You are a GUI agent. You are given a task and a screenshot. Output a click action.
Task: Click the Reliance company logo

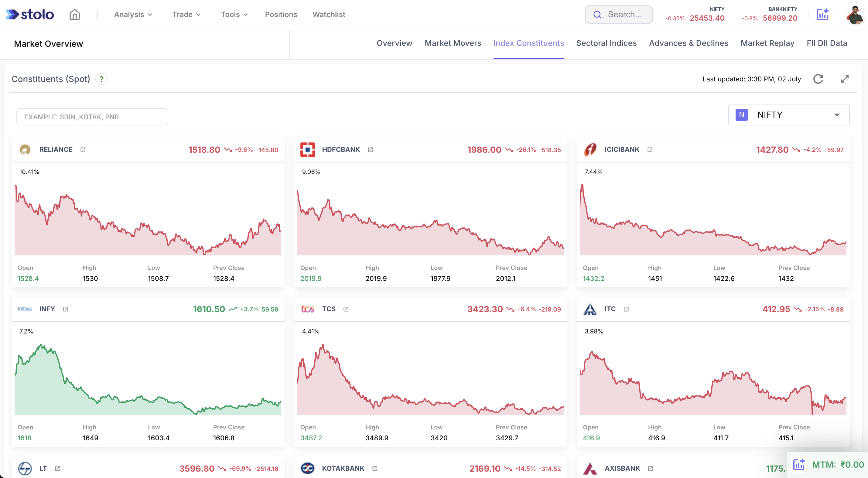pyautogui.click(x=25, y=149)
